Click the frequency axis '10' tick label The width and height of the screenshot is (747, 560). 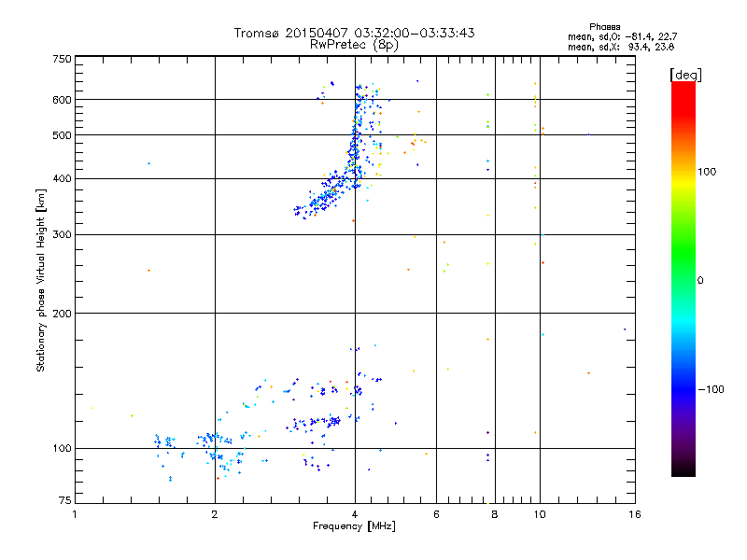[540, 514]
